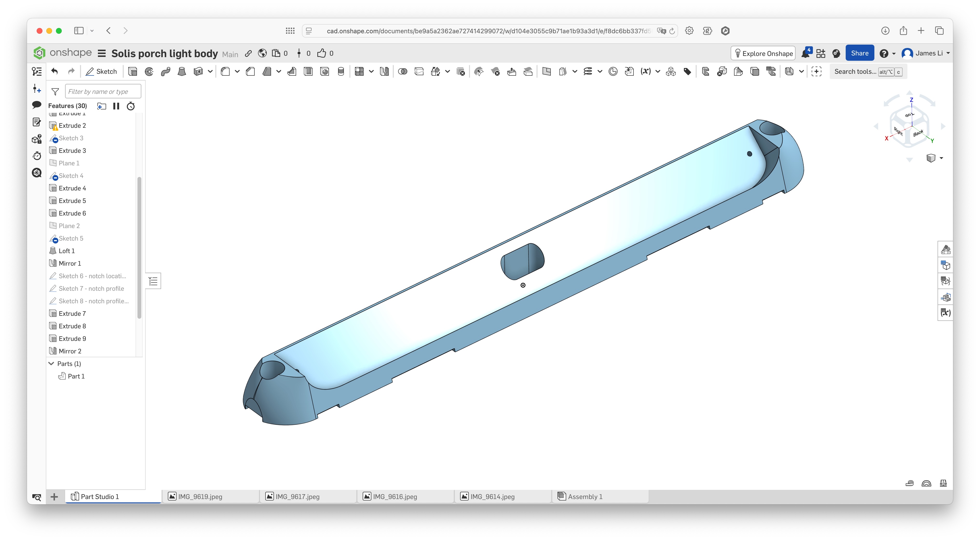Open the Appearances panel on right edge
The height and width of the screenshot is (540, 980).
pyautogui.click(x=945, y=250)
